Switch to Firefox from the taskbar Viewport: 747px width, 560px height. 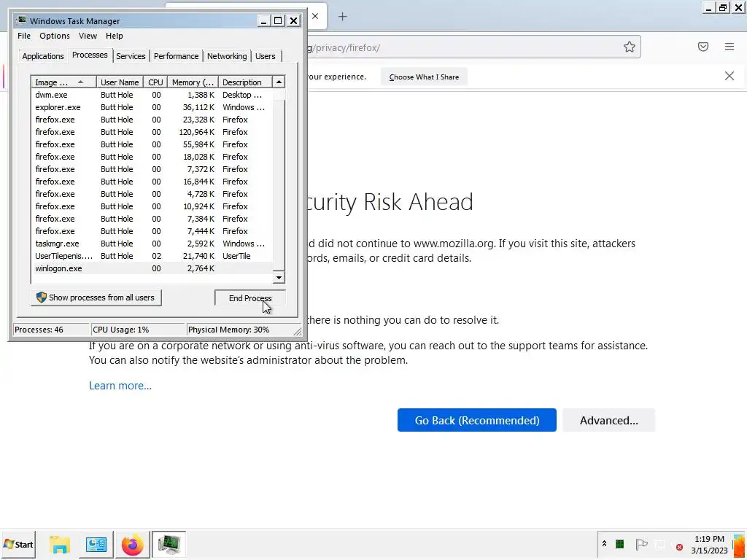tap(132, 544)
